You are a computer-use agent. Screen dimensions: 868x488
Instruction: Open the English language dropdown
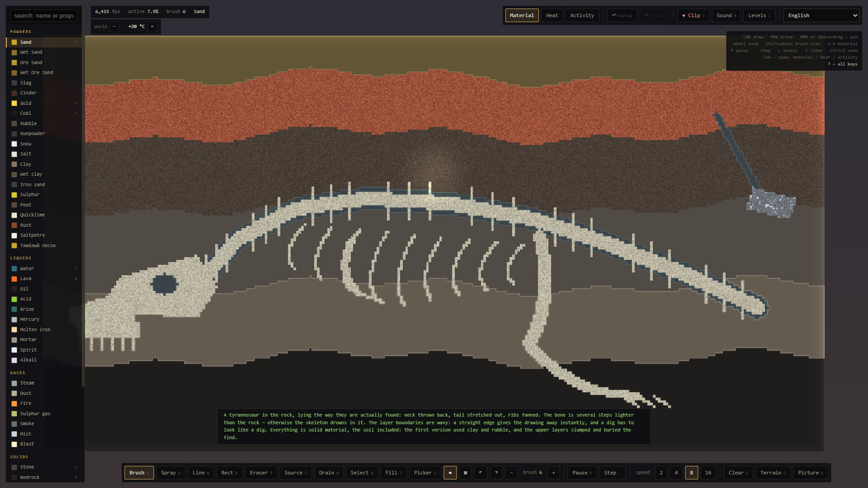tap(821, 15)
